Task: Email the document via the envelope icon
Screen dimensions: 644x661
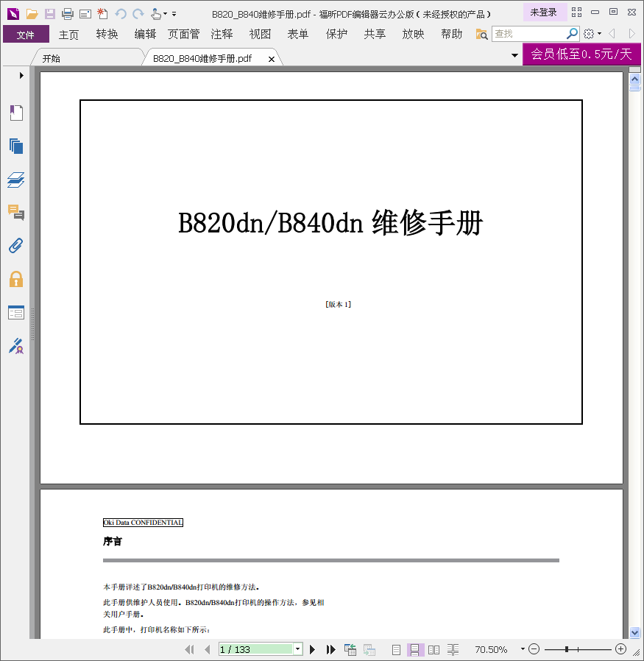Action: point(85,14)
